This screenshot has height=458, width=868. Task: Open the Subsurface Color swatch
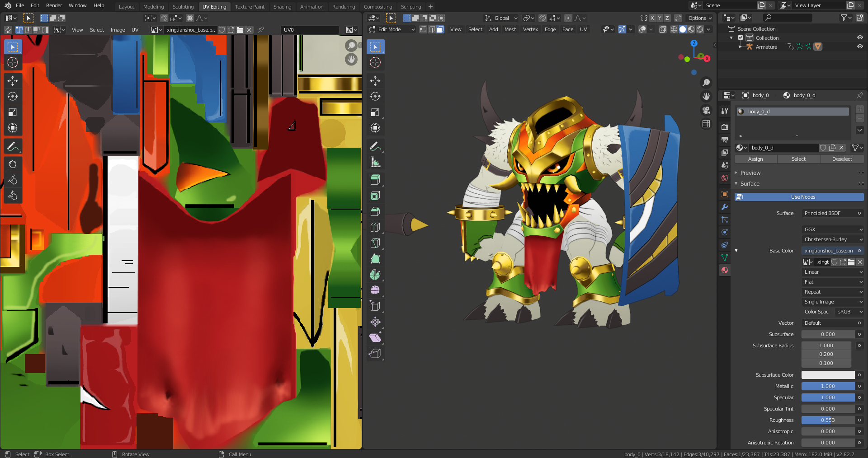click(828, 375)
